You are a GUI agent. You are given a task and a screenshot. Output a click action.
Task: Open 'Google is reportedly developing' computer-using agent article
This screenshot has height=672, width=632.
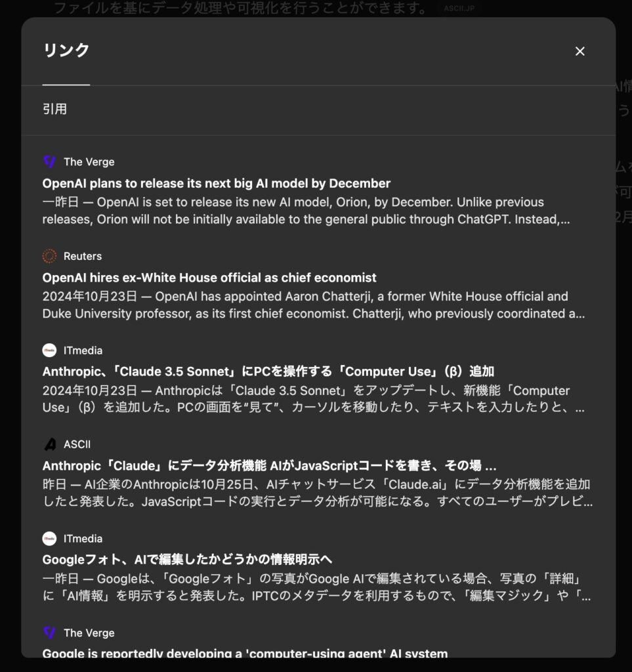tap(245, 653)
